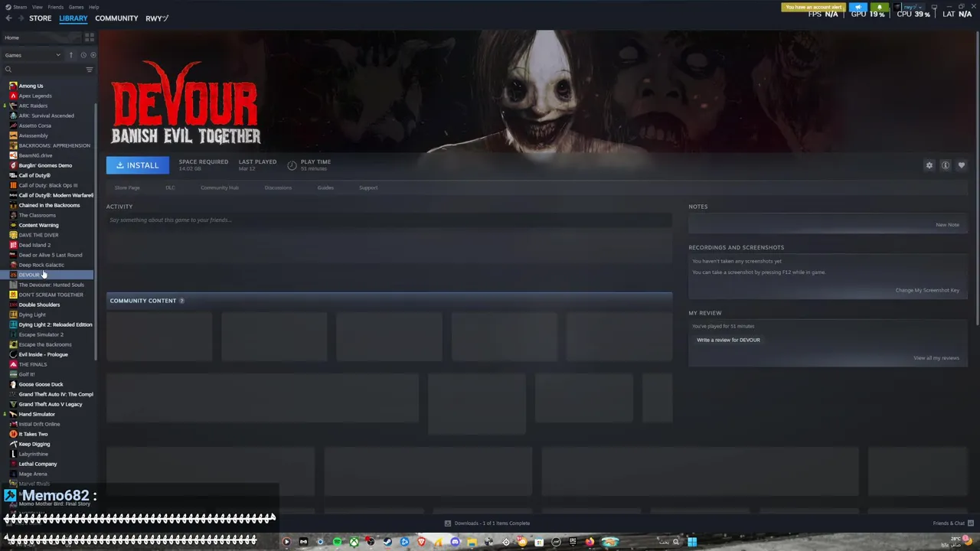Click the Apex Legends game icon

pos(13,96)
